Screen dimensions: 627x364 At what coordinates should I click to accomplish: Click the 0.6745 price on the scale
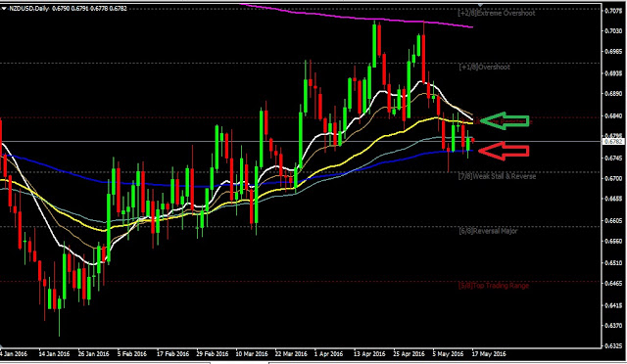coord(613,158)
